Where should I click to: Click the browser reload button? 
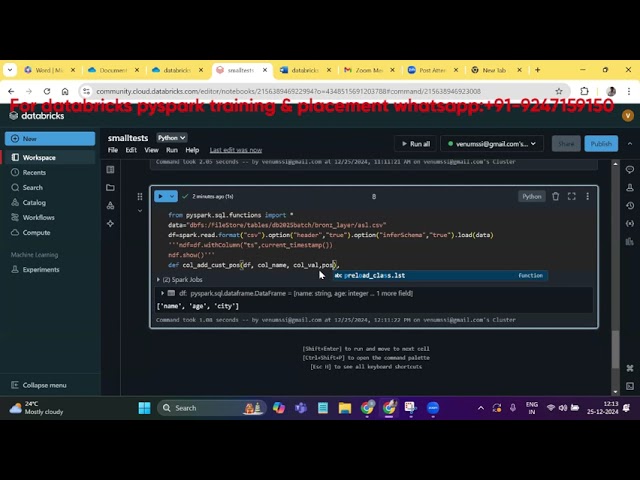[47, 91]
